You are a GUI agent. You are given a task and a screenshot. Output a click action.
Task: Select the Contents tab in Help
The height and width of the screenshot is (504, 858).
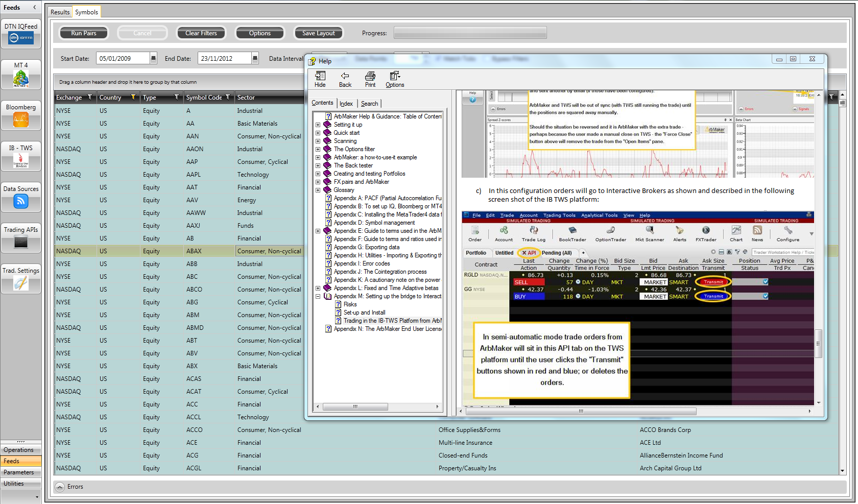[x=322, y=103]
